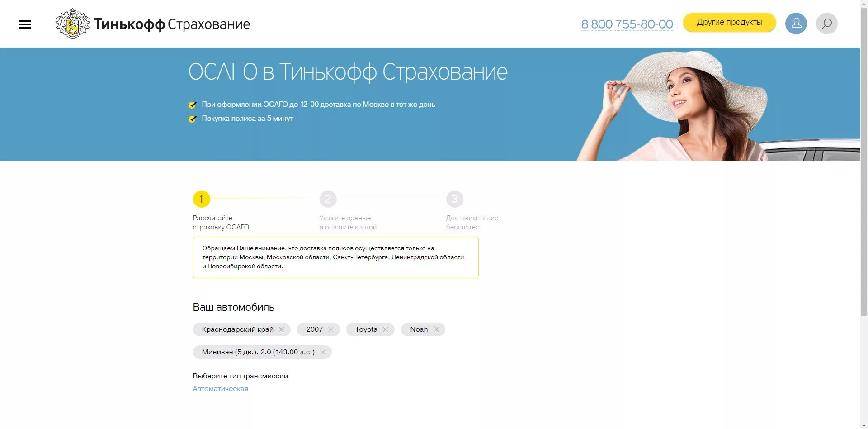Viewport: 868px width, 429px height.
Task: Click the 2007 year chip text
Action: point(314,329)
